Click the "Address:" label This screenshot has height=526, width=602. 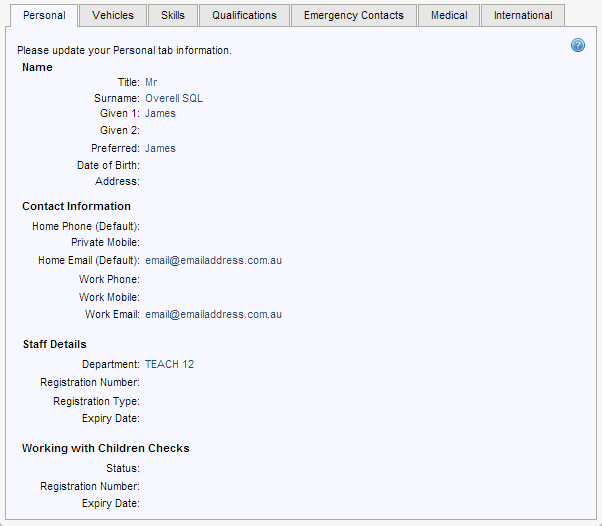117,181
